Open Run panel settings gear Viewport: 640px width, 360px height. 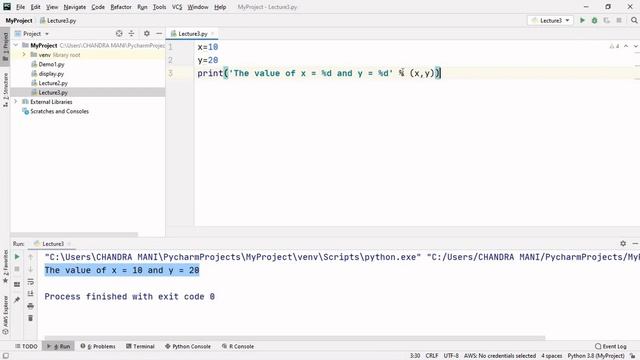[x=623, y=243]
